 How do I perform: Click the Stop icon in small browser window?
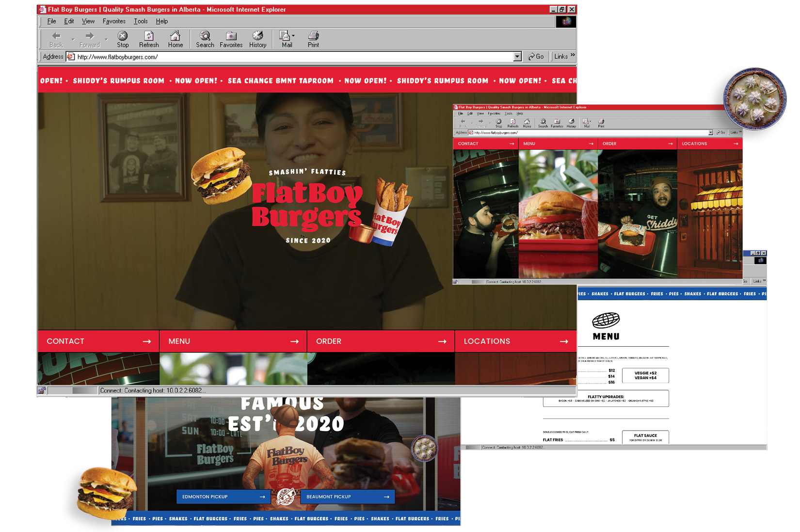(x=498, y=123)
